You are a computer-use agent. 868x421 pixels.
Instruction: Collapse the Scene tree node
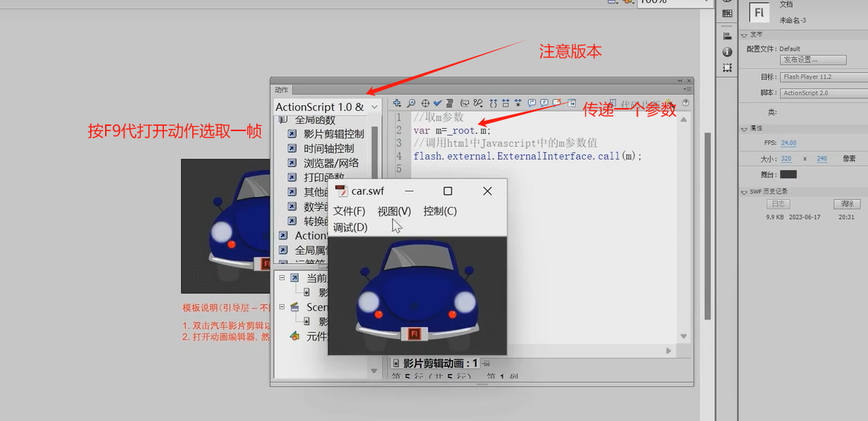coord(282,306)
